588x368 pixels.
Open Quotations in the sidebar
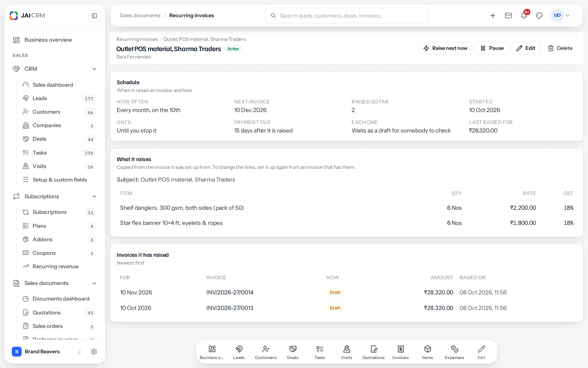[60, 313]
